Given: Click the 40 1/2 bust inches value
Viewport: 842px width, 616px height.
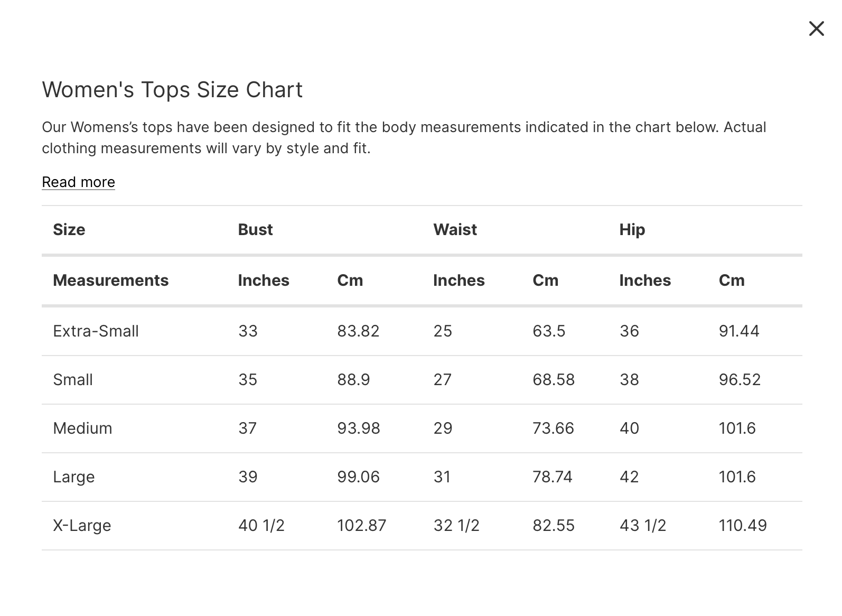Looking at the screenshot, I should (261, 526).
